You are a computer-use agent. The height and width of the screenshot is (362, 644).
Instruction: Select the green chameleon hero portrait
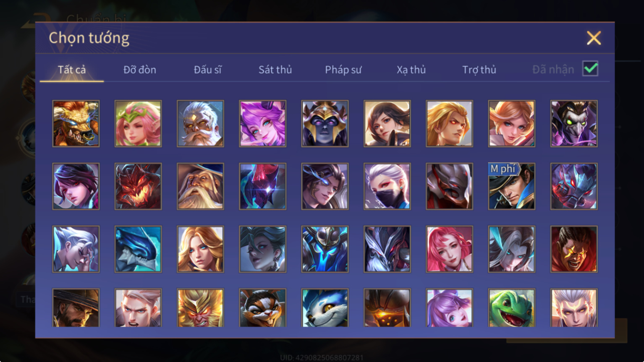click(x=511, y=307)
